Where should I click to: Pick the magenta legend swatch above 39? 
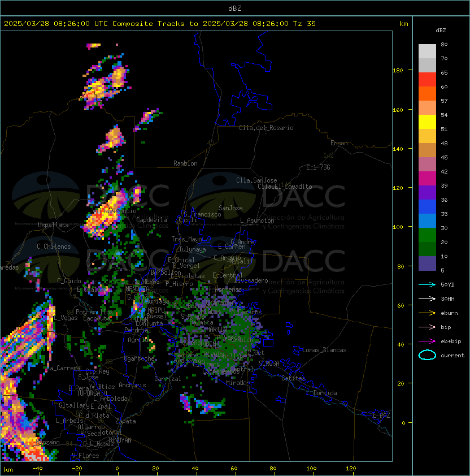427,179
